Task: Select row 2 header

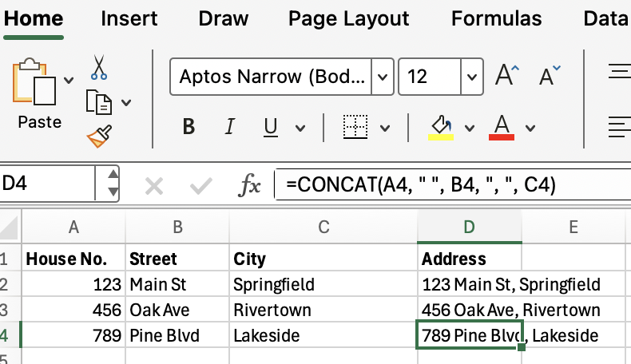Action: (10, 284)
